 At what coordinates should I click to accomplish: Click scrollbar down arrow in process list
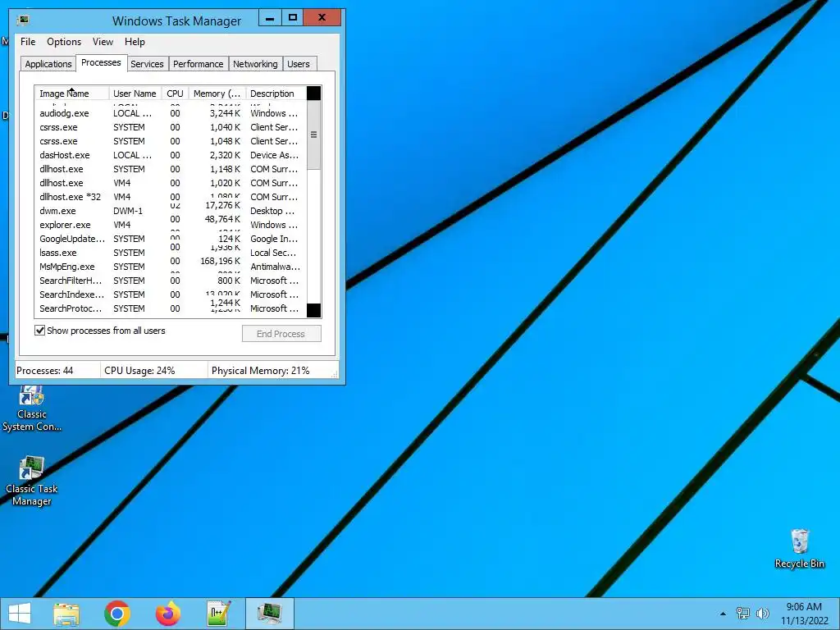pyautogui.click(x=314, y=310)
